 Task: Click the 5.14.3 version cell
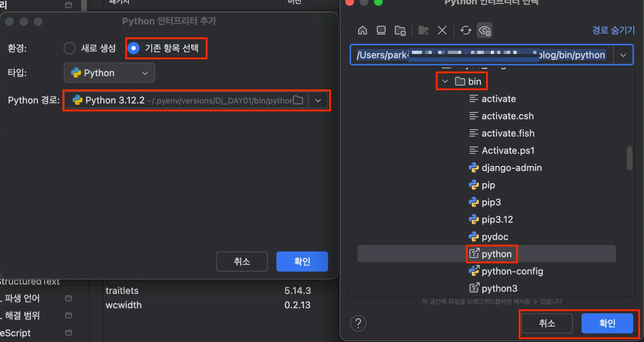pyautogui.click(x=298, y=291)
